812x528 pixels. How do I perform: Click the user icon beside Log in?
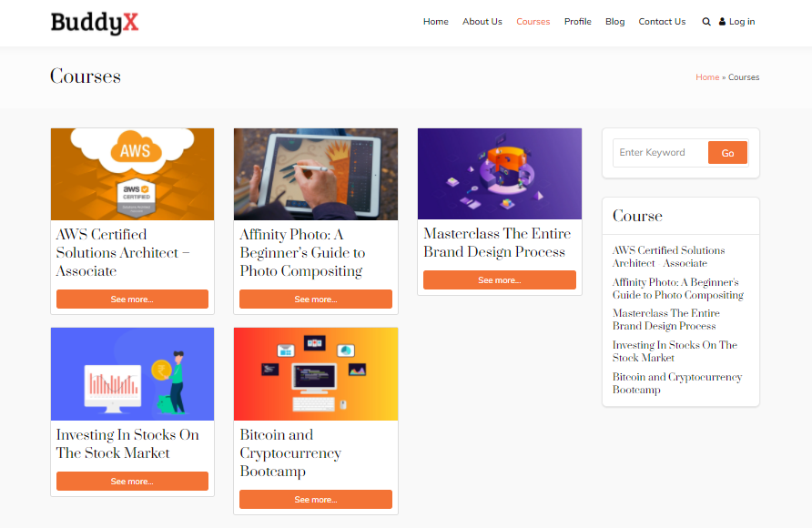[722, 22]
